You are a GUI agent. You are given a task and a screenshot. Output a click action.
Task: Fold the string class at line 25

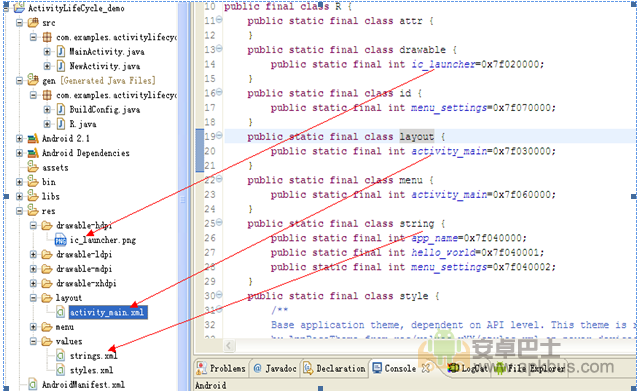(x=219, y=222)
